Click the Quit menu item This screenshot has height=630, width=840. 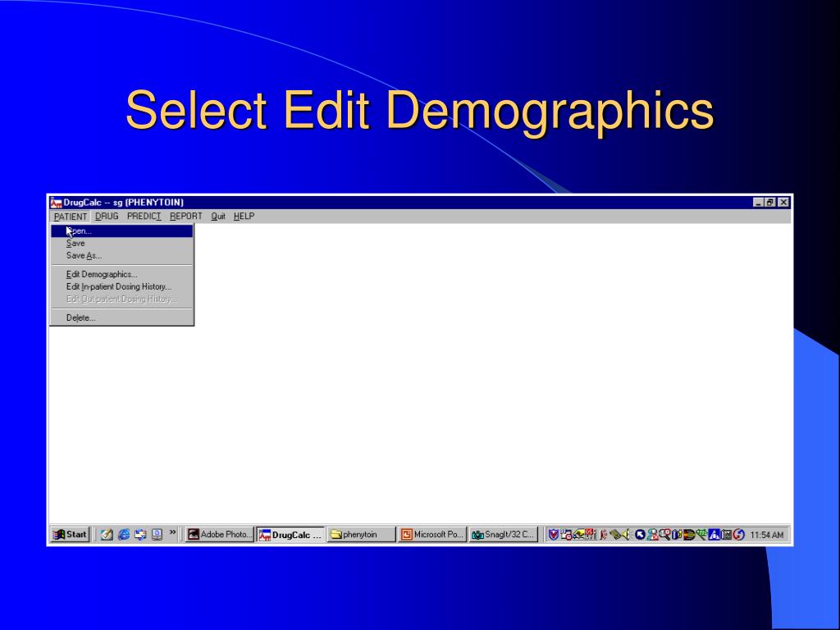click(x=218, y=216)
